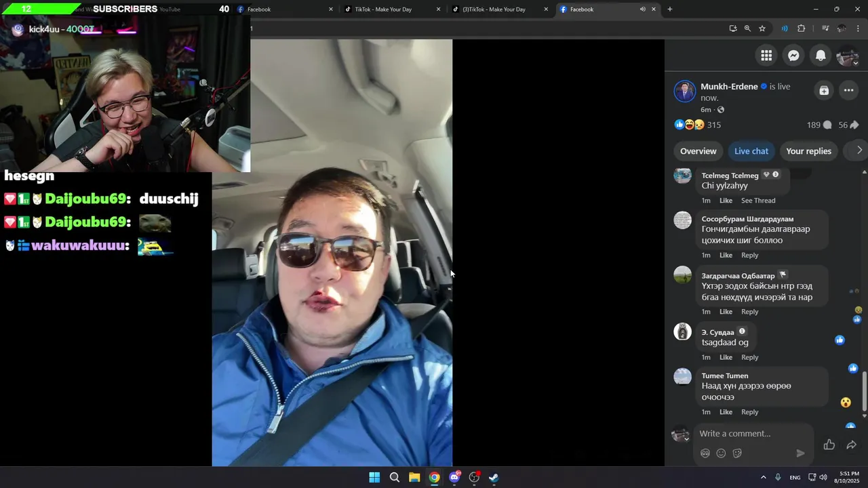
Task: Open Windows taskbar search
Action: pyautogui.click(x=394, y=477)
